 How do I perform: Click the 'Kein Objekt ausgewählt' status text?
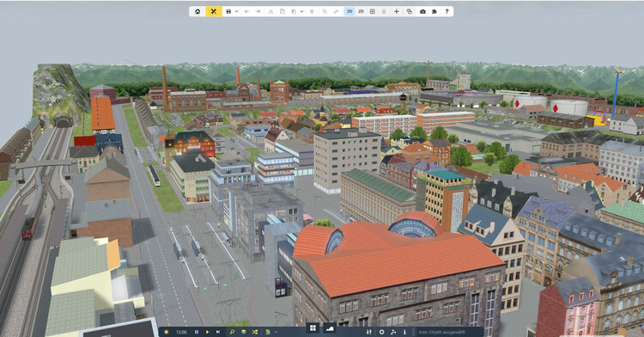point(441,332)
